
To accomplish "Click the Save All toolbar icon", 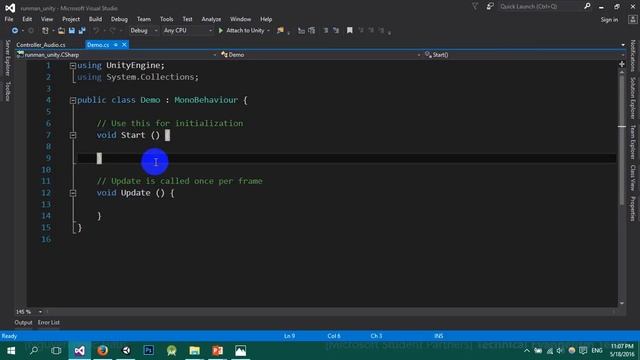I will click(x=82, y=31).
